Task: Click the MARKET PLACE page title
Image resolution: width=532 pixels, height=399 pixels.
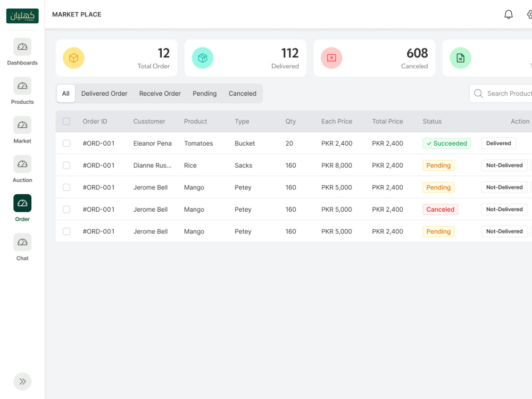Action: click(x=77, y=14)
